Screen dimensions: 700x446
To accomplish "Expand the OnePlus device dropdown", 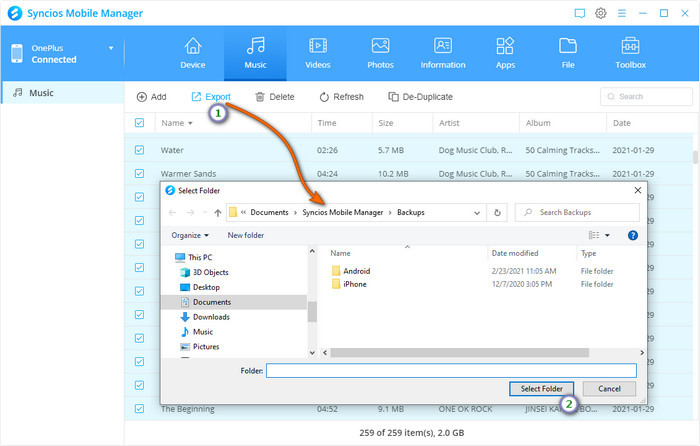I will click(x=111, y=48).
